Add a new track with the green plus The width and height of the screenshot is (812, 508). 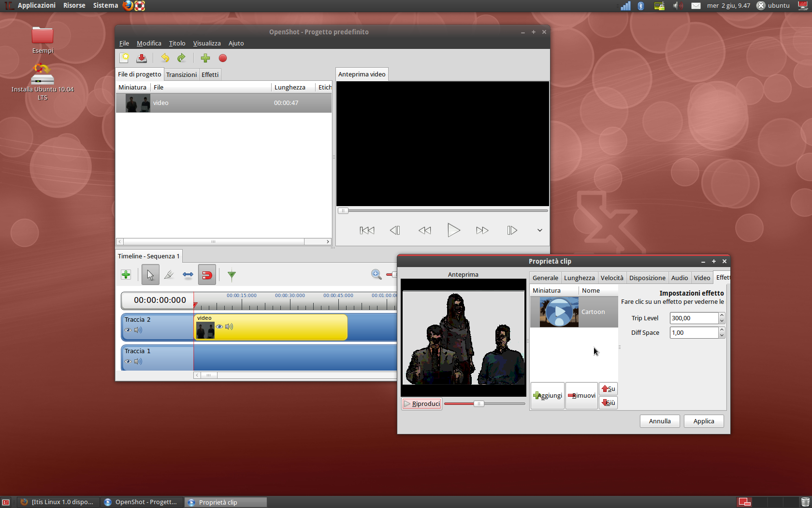126,275
